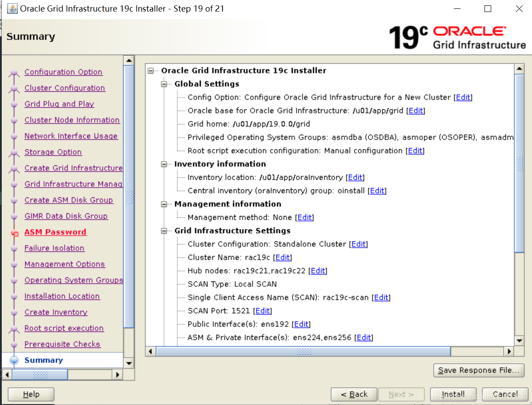
Task: Cancel the installer
Action: pos(505,394)
